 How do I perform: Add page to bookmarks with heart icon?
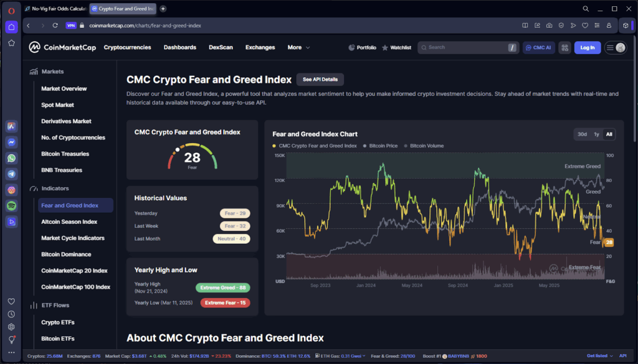coord(585,25)
